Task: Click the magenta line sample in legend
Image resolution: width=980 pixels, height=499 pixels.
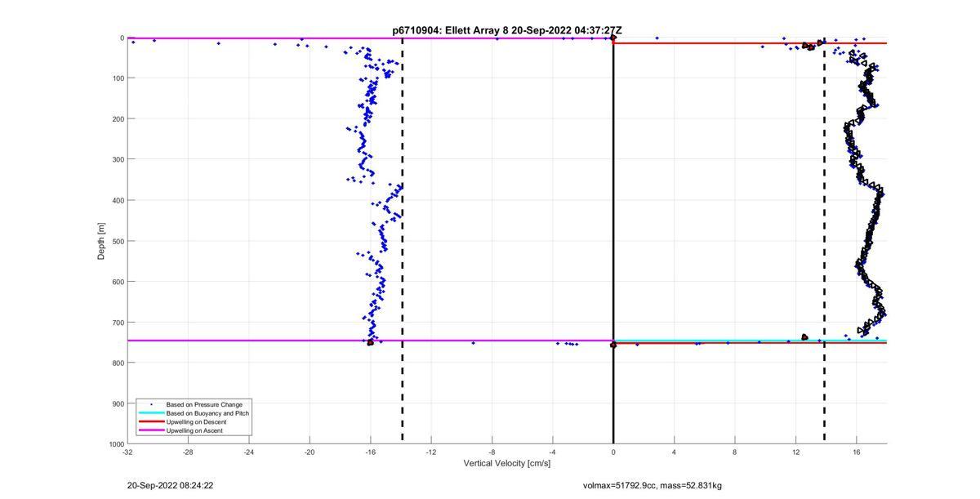Action: click(x=150, y=430)
